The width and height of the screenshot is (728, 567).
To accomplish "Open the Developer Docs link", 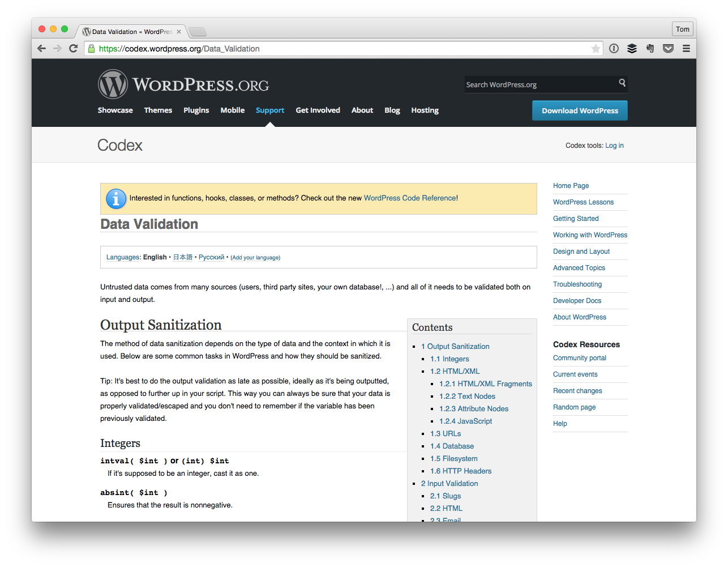I will [577, 301].
